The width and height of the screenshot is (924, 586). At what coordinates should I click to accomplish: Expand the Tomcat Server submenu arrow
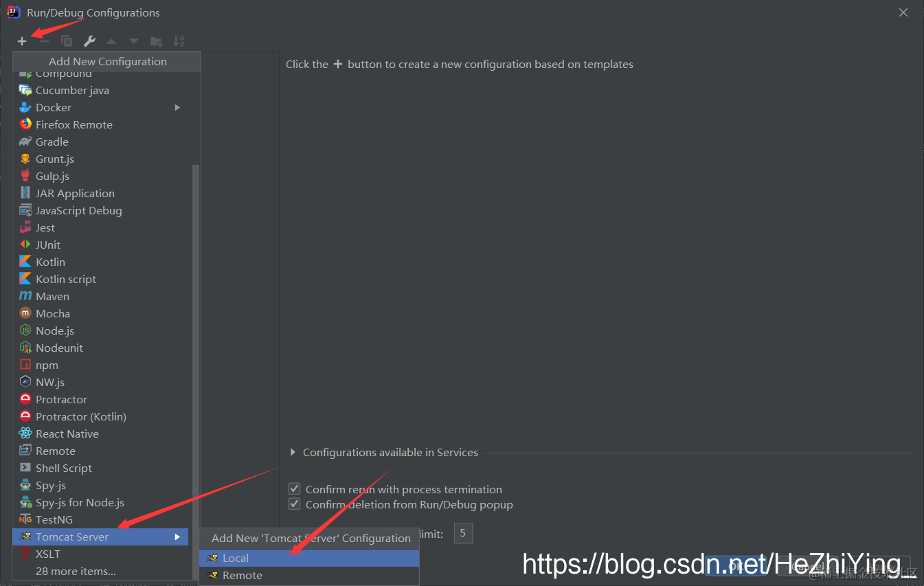(177, 537)
